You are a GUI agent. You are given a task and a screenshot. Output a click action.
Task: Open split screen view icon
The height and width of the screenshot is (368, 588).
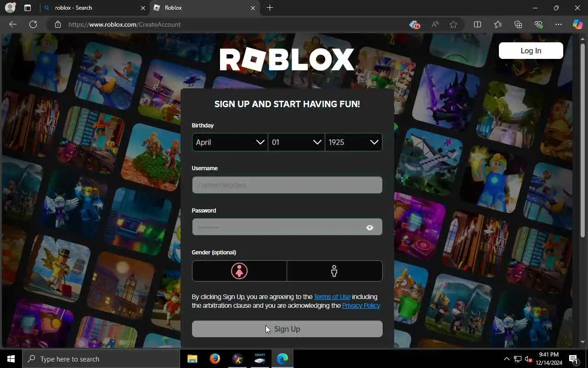477,24
